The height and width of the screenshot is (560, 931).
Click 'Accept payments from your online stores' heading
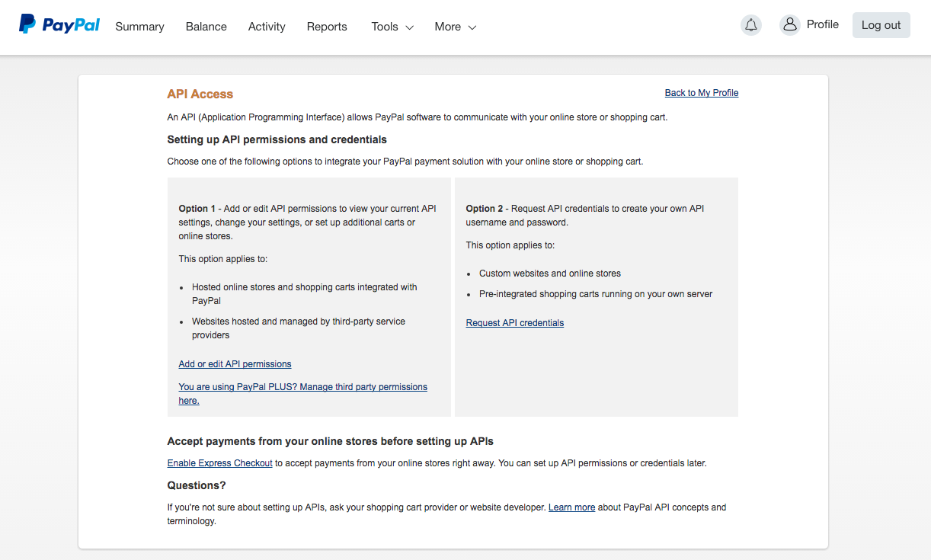(x=331, y=442)
